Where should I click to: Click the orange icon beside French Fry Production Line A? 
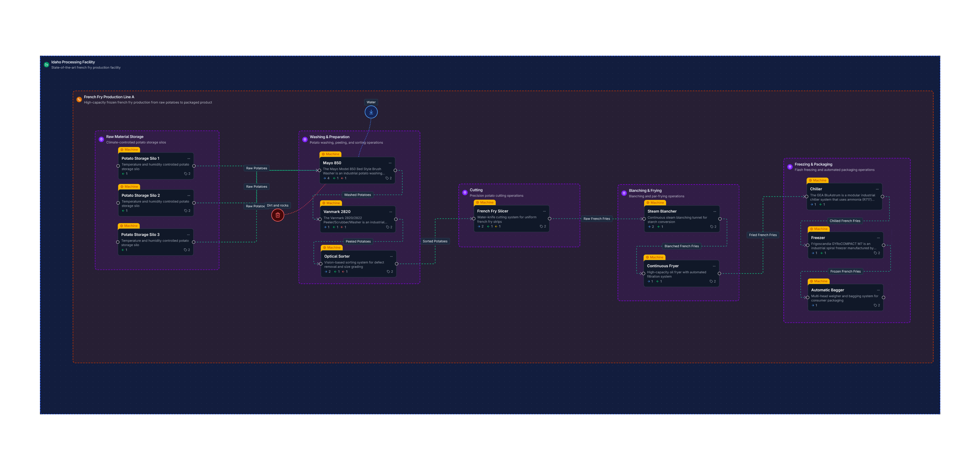coord(79,99)
